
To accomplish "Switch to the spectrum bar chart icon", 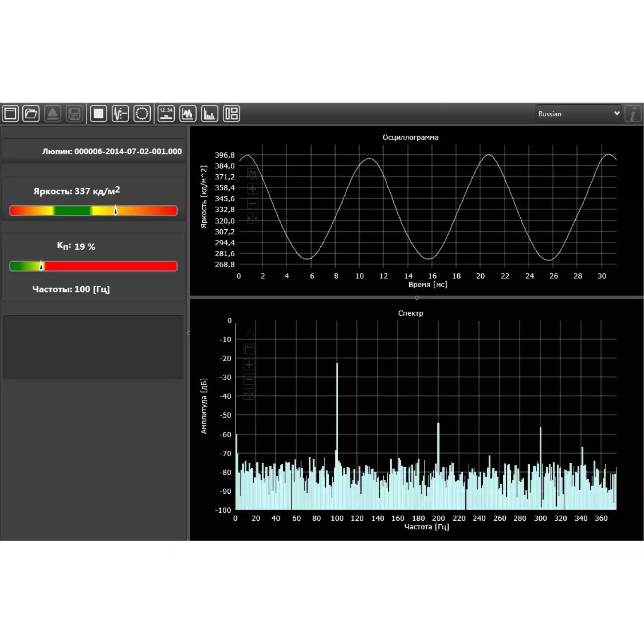I will pyautogui.click(x=210, y=114).
